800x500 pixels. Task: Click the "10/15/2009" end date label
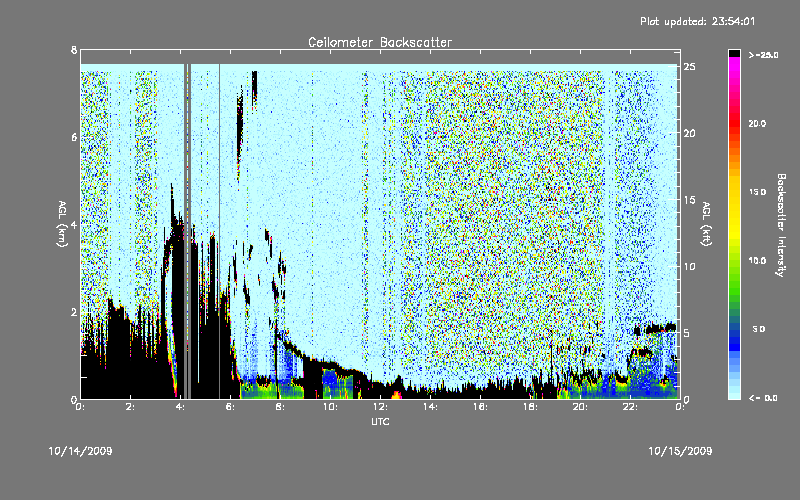680,451
